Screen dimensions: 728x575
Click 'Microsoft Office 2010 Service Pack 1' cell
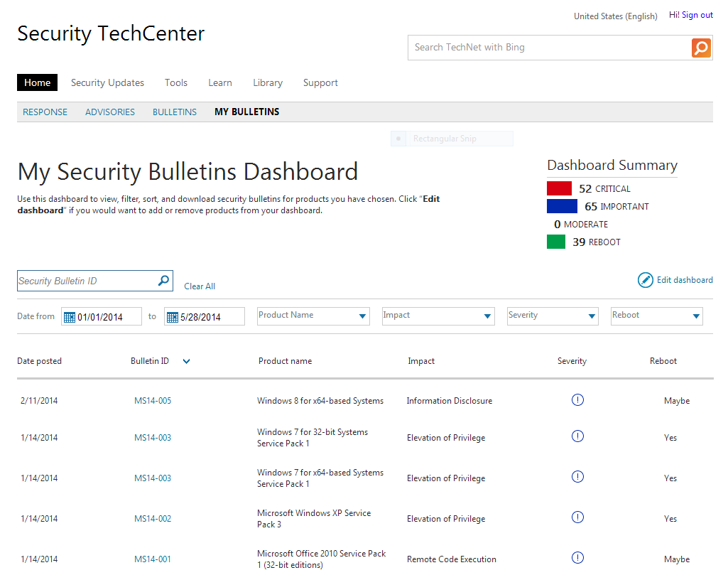point(321,559)
